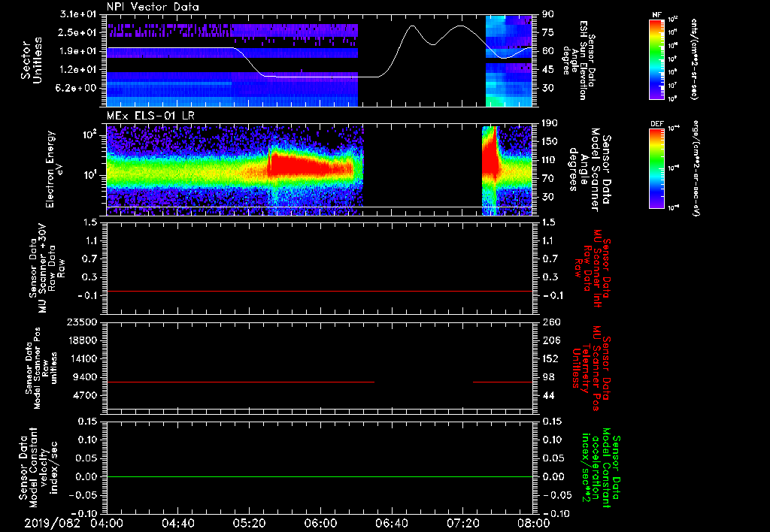Click the 4700 scanner position tick label
The image size is (770, 532).
tap(86, 395)
